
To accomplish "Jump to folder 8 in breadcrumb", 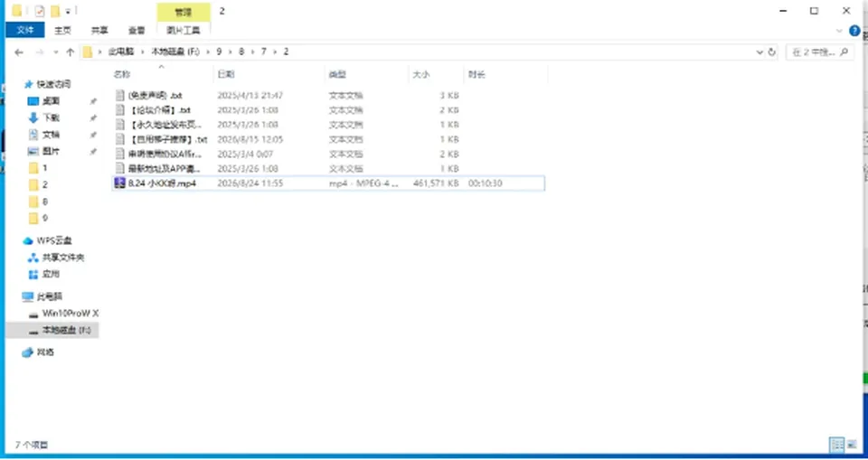I will click(x=241, y=52).
